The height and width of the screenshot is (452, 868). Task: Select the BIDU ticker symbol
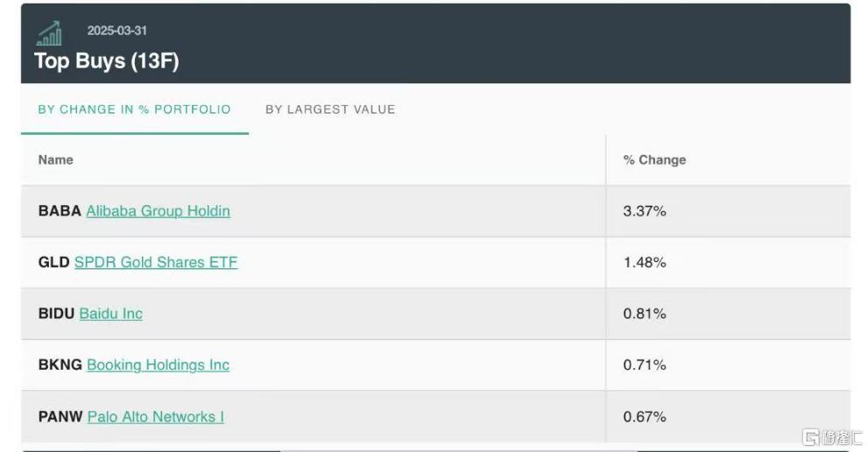point(56,314)
